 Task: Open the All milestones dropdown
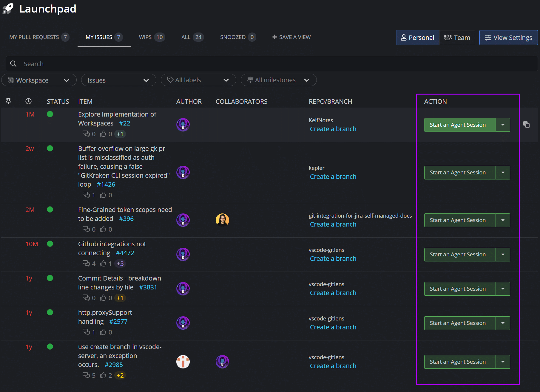(x=279, y=80)
